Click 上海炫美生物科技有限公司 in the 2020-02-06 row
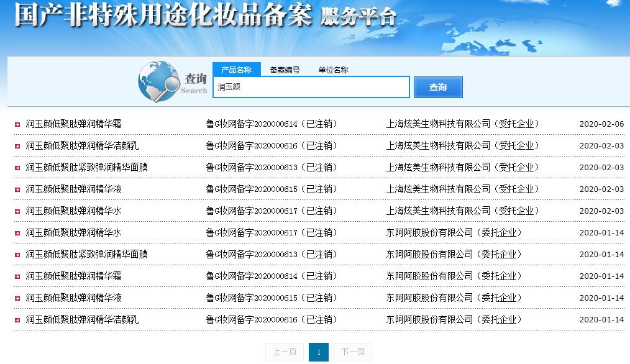Viewport: 630px width, 364px height. 439,124
